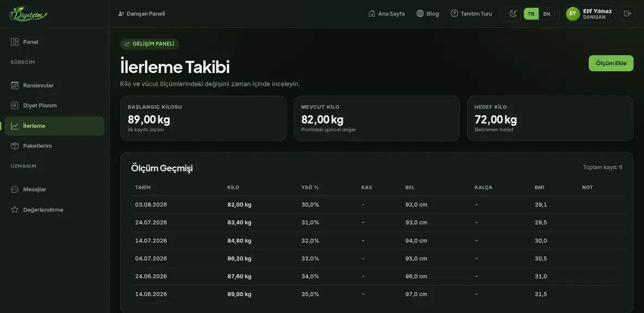Open Değerlendirme star icon
644x313 pixels.
(15, 210)
